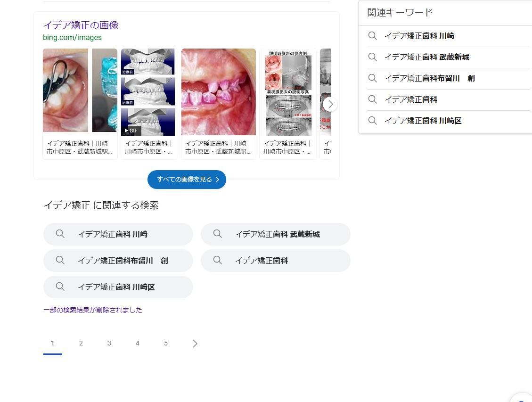Select related search イデア矯正歯科 武蔵新城 pill
The width and height of the screenshot is (532, 402).
point(276,234)
